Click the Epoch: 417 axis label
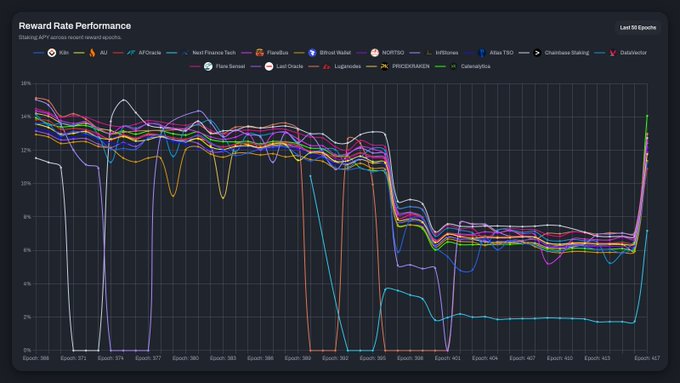The width and height of the screenshot is (680, 383). [647, 358]
